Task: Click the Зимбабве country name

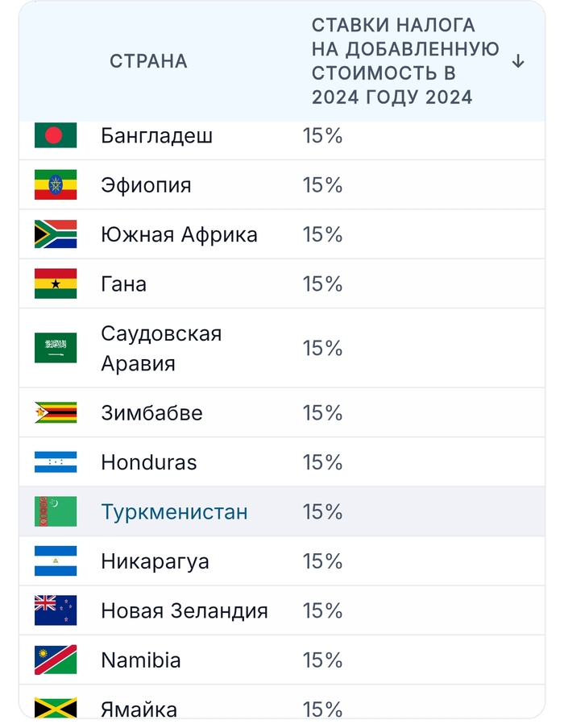Action: (x=151, y=413)
